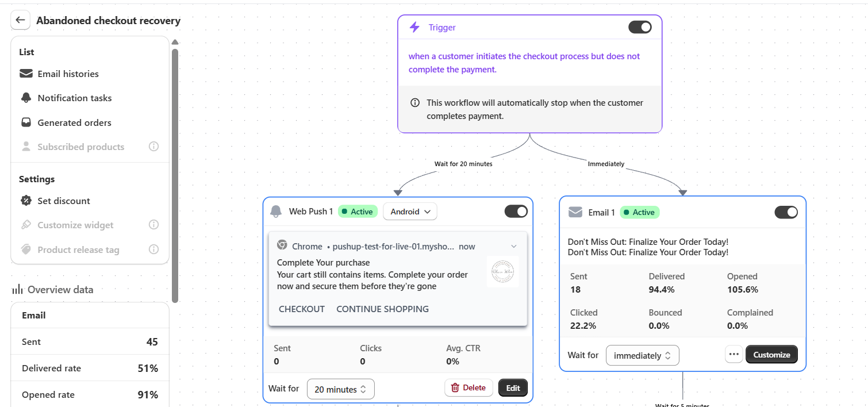Image resolution: width=868 pixels, height=407 pixels.
Task: Open the Generated orders list item
Action: tap(74, 122)
